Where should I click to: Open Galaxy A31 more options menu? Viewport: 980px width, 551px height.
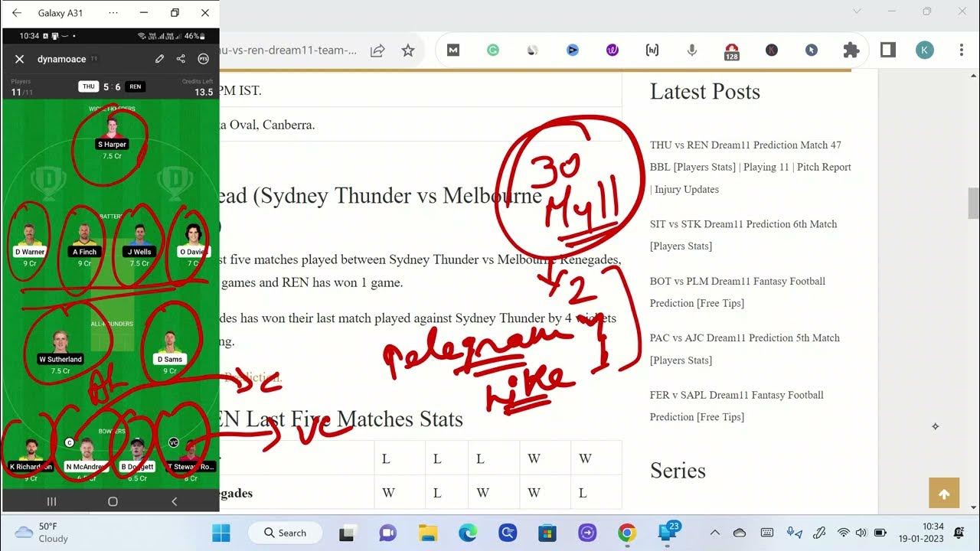tap(113, 13)
